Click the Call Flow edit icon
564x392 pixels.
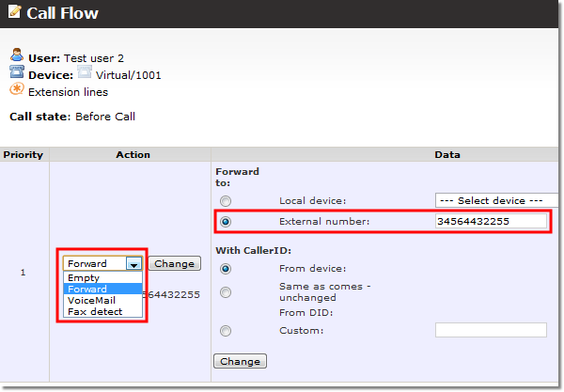click(18, 14)
